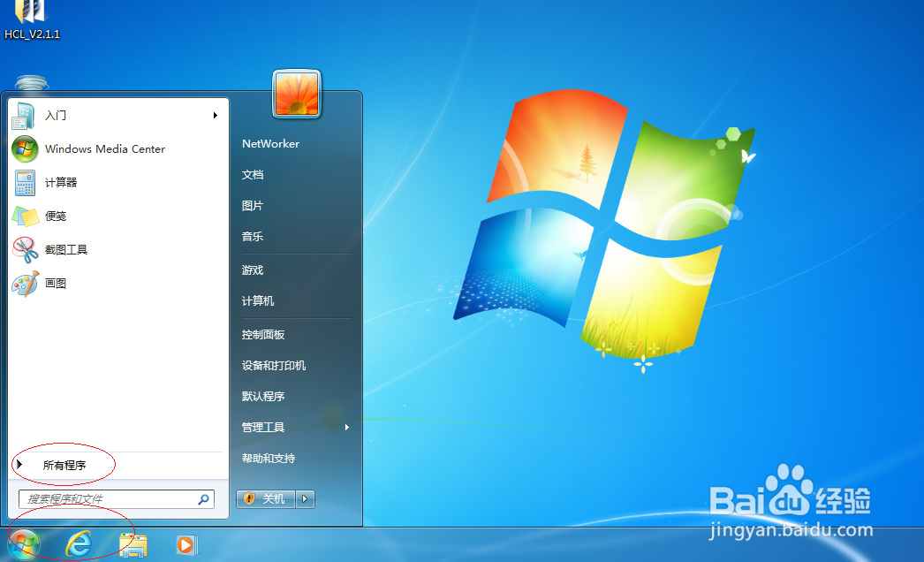The height and width of the screenshot is (562, 924).
Task: Open 图片 (Pictures)
Action: (253, 205)
